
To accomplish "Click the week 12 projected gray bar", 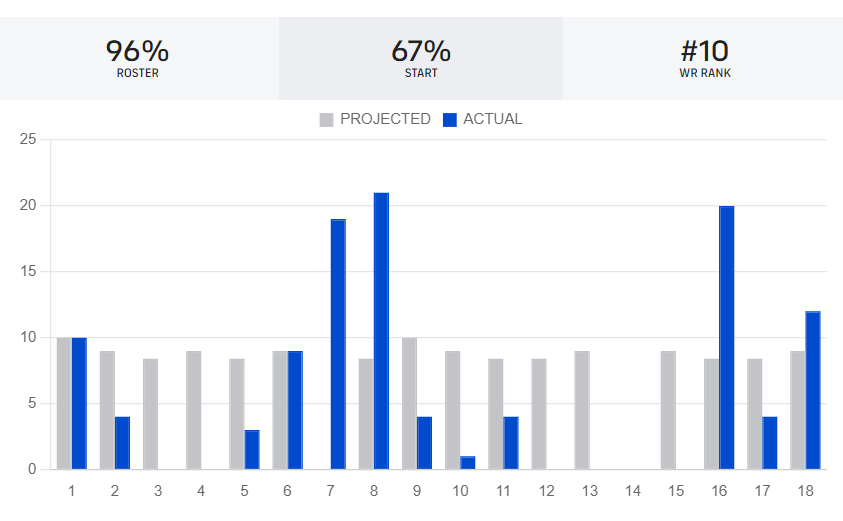I will coord(538,414).
